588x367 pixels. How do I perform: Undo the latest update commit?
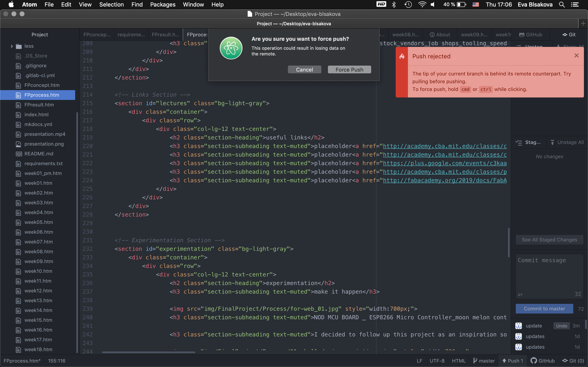click(561, 326)
